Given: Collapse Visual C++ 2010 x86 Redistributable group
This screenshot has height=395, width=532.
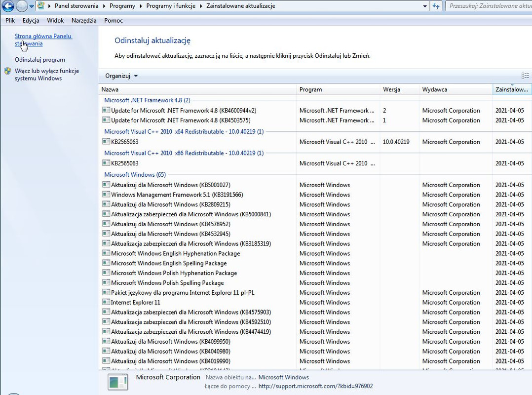Looking at the screenshot, I should pos(184,153).
